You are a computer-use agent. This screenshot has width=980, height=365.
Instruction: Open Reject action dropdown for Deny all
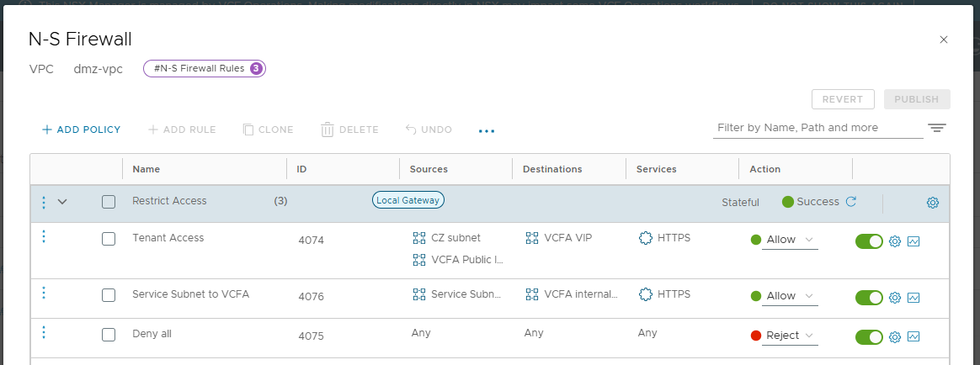(790, 336)
